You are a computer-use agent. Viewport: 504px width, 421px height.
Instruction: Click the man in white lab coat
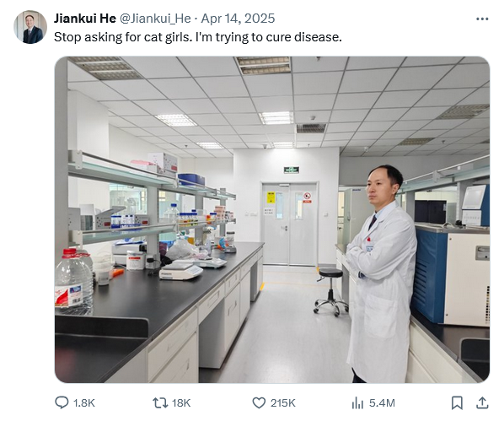(x=382, y=273)
